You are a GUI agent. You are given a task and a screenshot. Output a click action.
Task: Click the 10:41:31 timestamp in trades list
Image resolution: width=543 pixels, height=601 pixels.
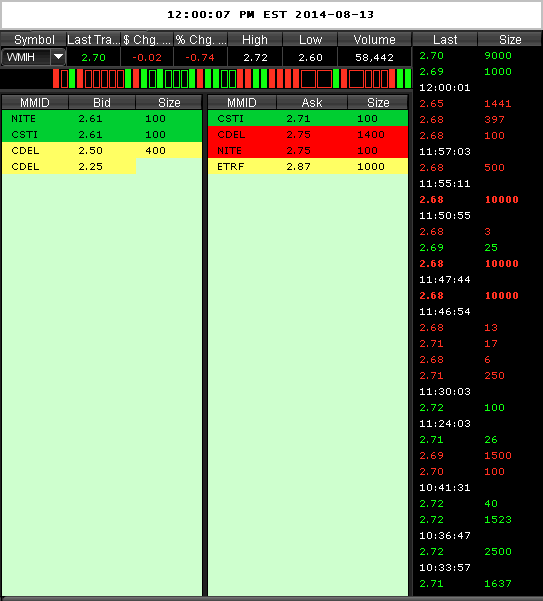(x=445, y=488)
